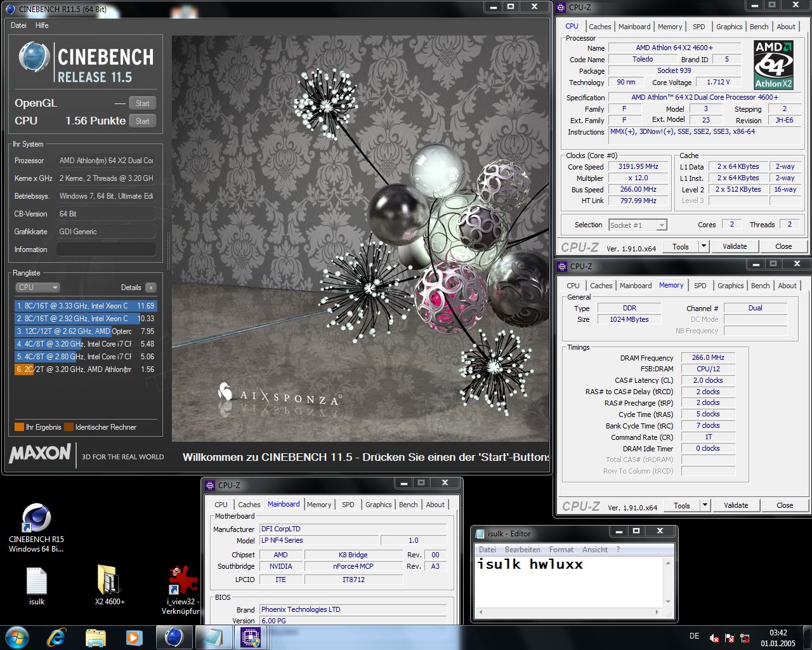Screen dimensions: 812x650
Task: Select ranking entry 4C/8T @ 2.80 GHz
Action: 85,357
